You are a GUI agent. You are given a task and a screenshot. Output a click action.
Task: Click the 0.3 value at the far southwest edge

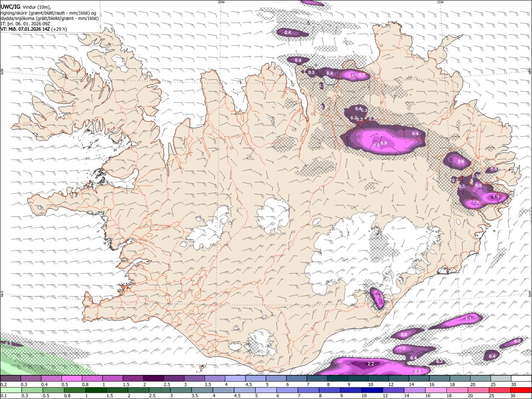[x=8, y=344]
